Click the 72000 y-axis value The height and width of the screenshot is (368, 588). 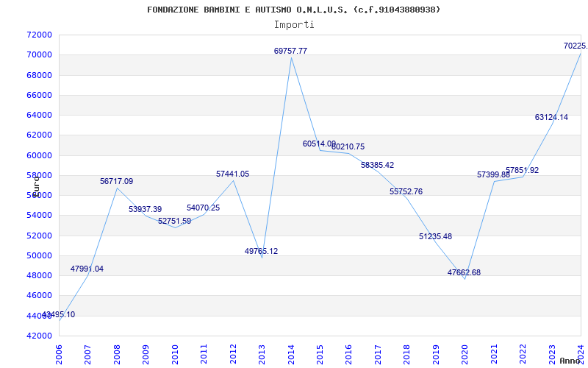[40, 35]
